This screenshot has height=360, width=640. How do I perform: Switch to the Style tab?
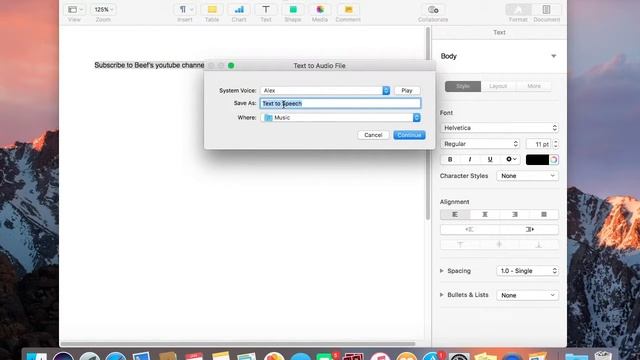pos(463,86)
